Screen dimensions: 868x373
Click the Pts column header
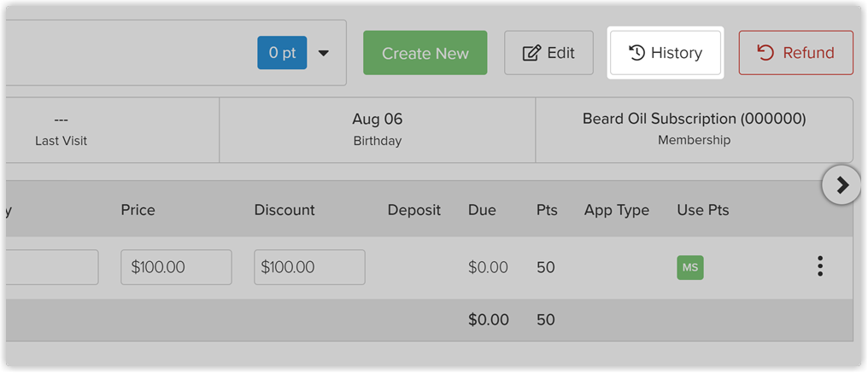coord(547,210)
